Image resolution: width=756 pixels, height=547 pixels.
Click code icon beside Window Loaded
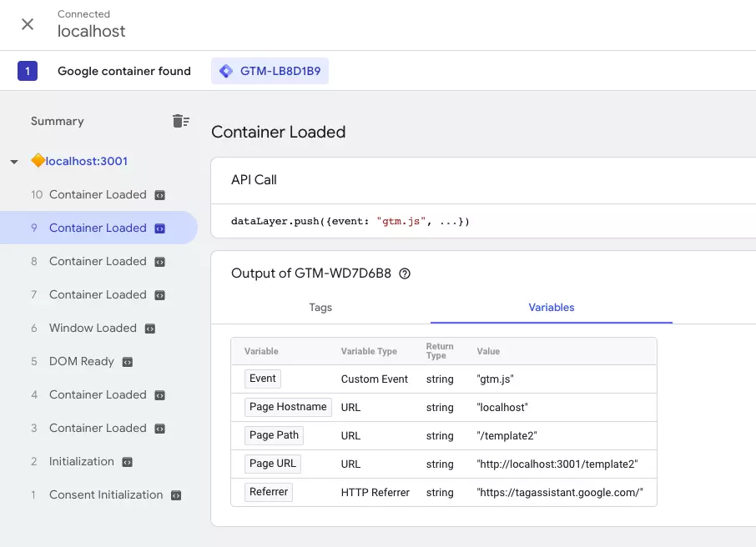pyautogui.click(x=150, y=329)
